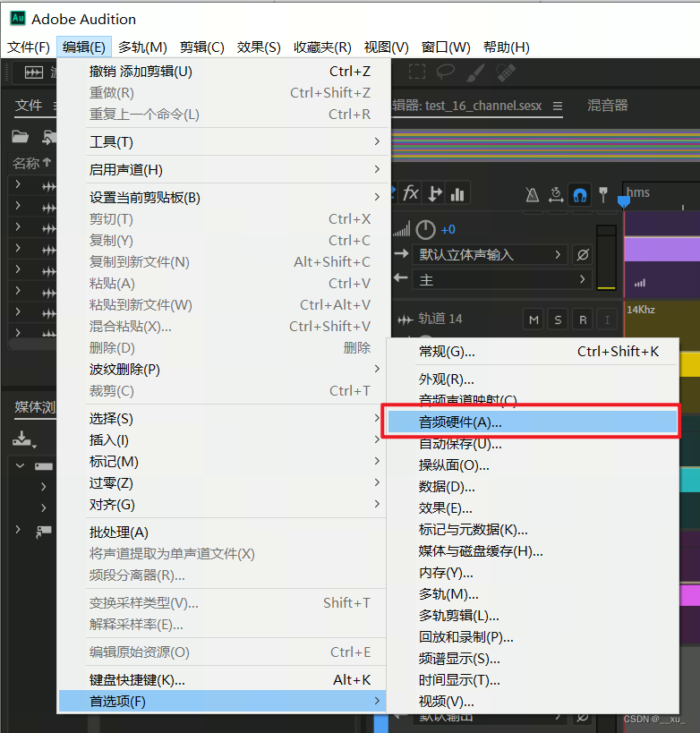
Task: Open 内存(Y)... preferences
Action: click(x=533, y=573)
